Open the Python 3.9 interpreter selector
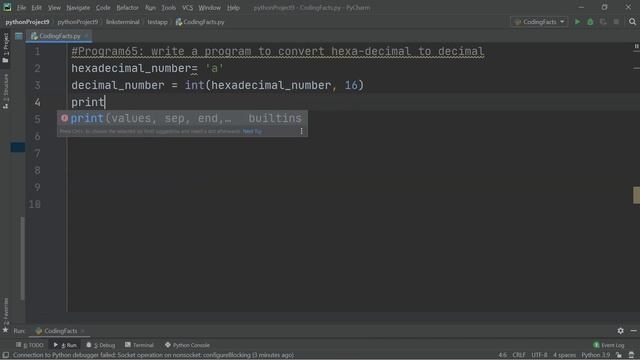Image resolution: width=640 pixels, height=360 pixels. 596,356
